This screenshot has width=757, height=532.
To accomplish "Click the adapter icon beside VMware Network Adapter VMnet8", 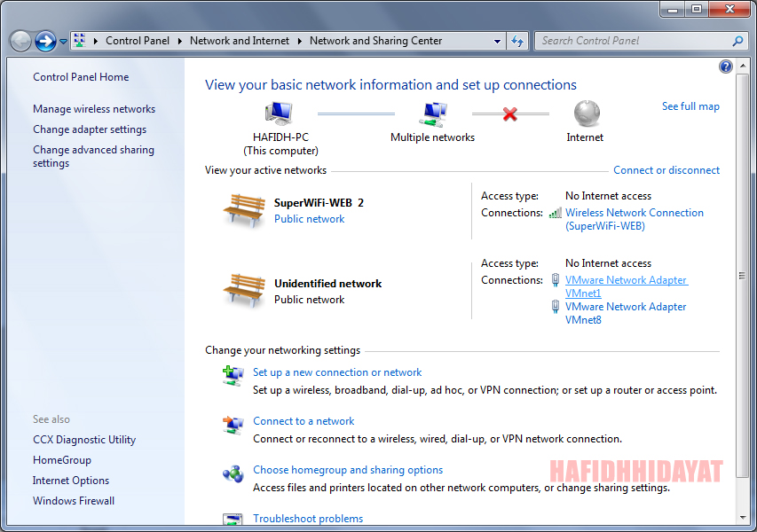I will (x=554, y=306).
